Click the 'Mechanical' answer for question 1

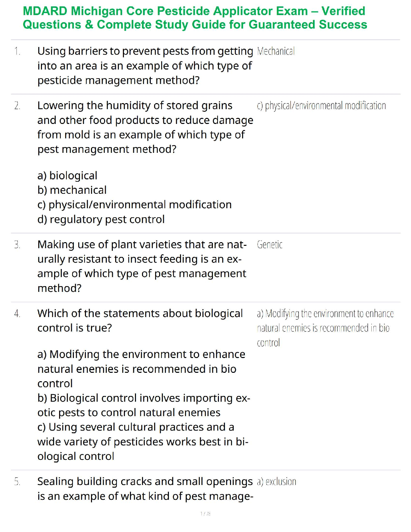coord(276,51)
